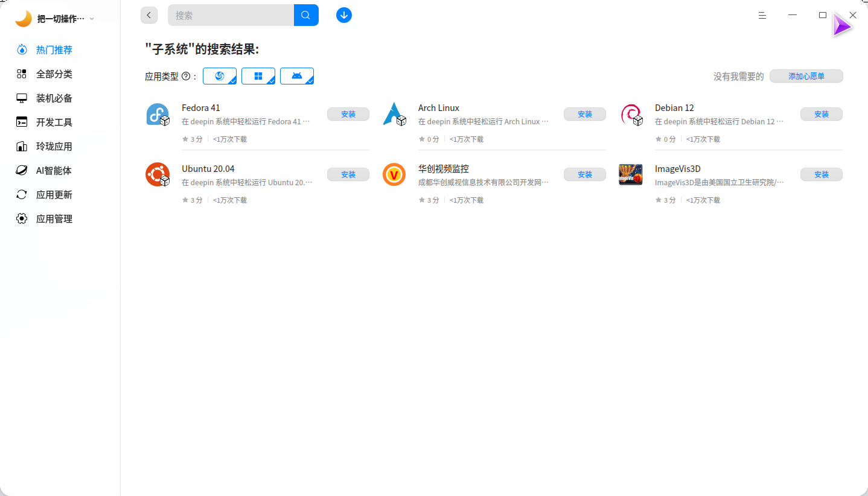Viewport: 868px width, 496px height.
Task: Open 玲珑应用 category
Action: click(54, 146)
